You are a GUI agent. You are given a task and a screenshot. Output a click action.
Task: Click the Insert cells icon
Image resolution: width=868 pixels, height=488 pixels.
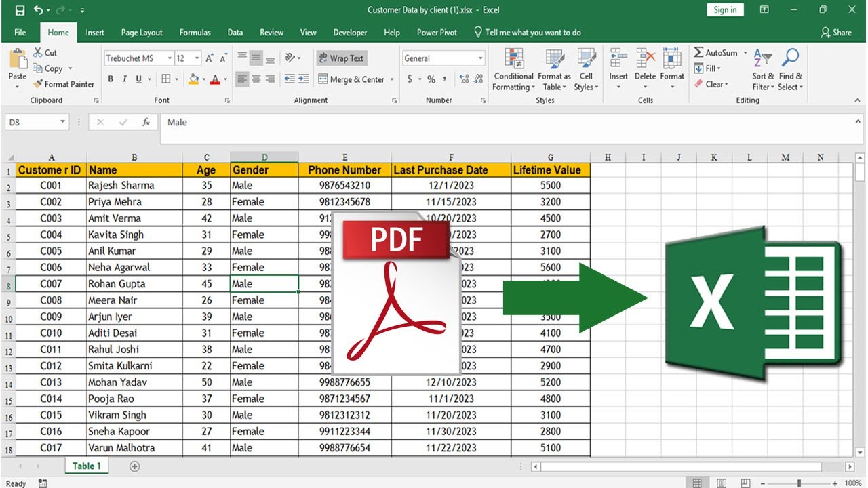pos(618,58)
